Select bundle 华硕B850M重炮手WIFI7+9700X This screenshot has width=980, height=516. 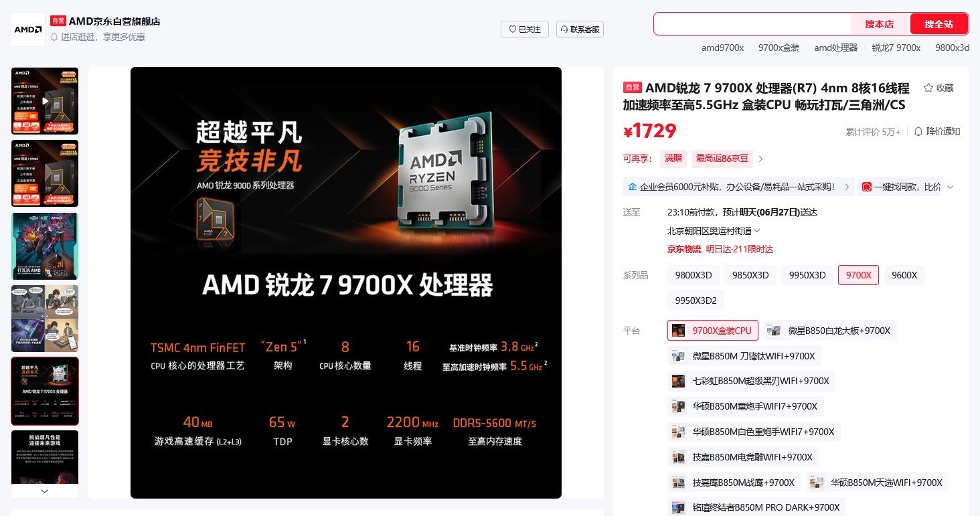(x=746, y=406)
